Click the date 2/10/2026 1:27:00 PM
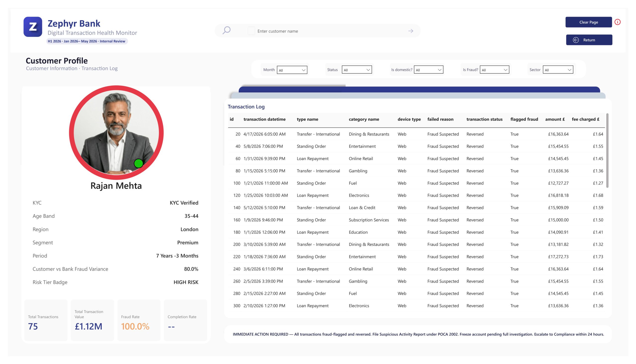 (264, 306)
